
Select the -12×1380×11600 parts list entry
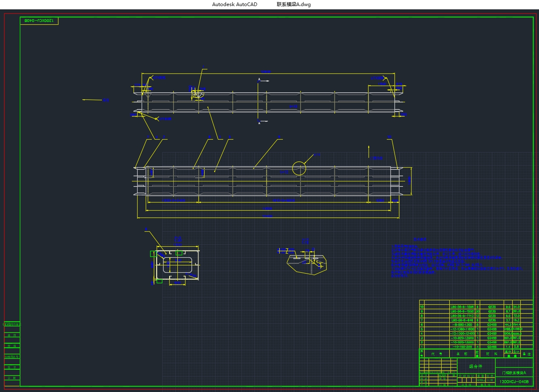[462, 329]
